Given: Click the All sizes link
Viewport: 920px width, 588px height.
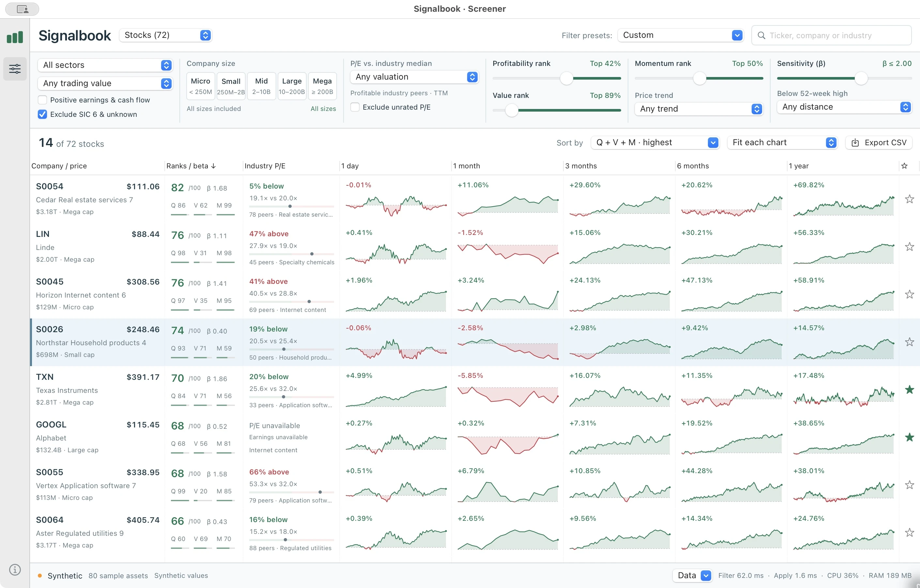Looking at the screenshot, I should tap(323, 109).
